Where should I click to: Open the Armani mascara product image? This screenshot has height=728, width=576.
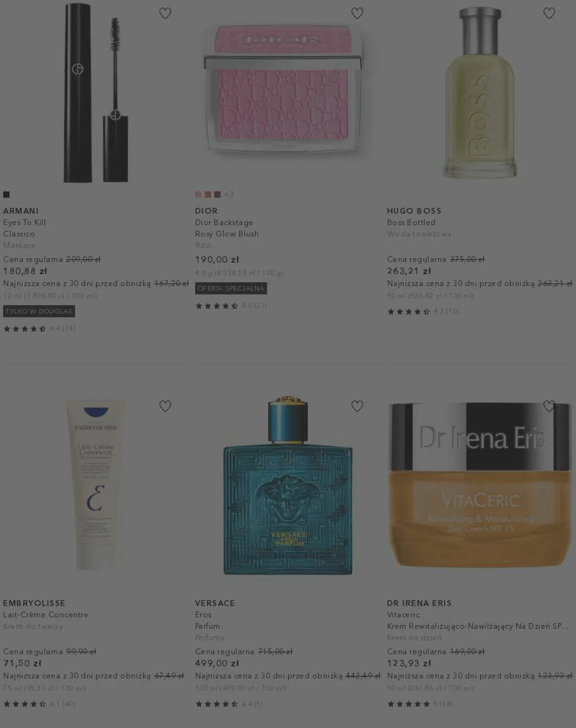(x=96, y=93)
